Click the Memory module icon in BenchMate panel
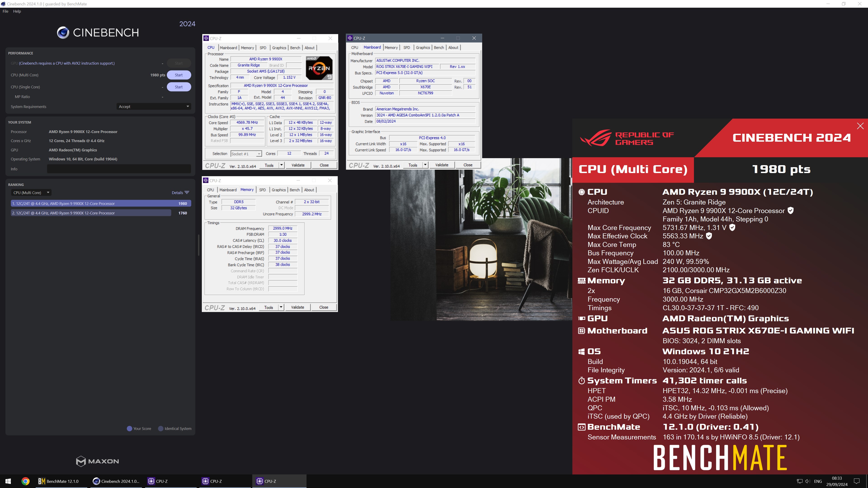868x488 pixels. [x=582, y=281]
